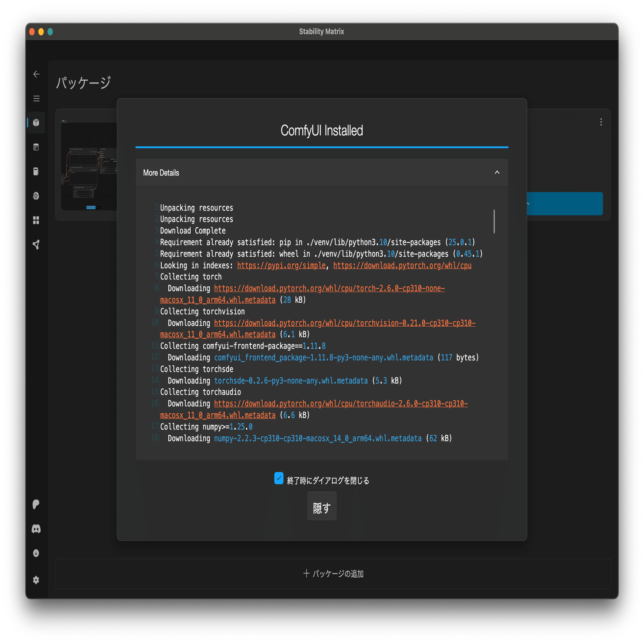Screen dimensions: 644x644
Task: Click the 'Collecting numpy>=1.25.0' log line
Action: (206, 427)
